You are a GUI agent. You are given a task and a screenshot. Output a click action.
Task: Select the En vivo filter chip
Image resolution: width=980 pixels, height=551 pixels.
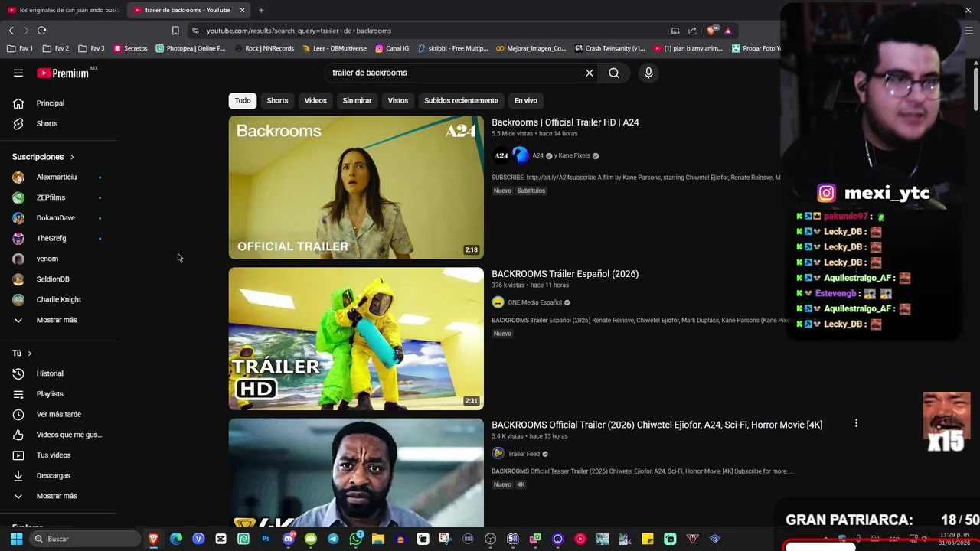[x=526, y=100]
